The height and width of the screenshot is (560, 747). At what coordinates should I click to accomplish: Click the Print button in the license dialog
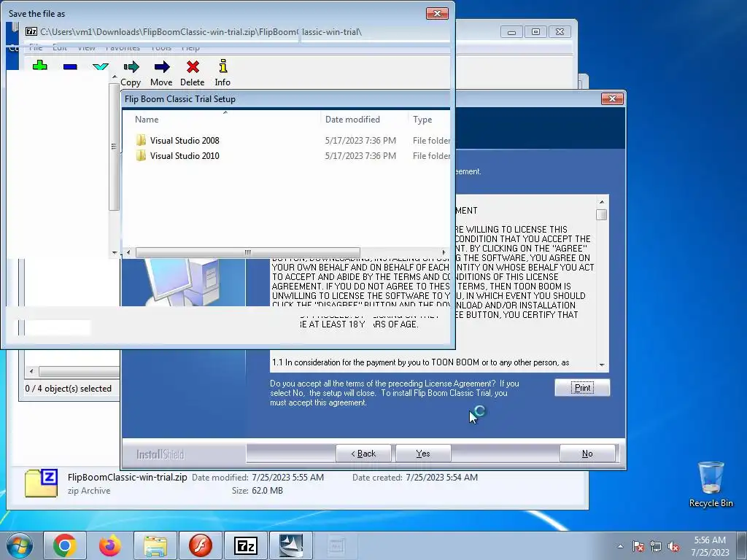(582, 388)
